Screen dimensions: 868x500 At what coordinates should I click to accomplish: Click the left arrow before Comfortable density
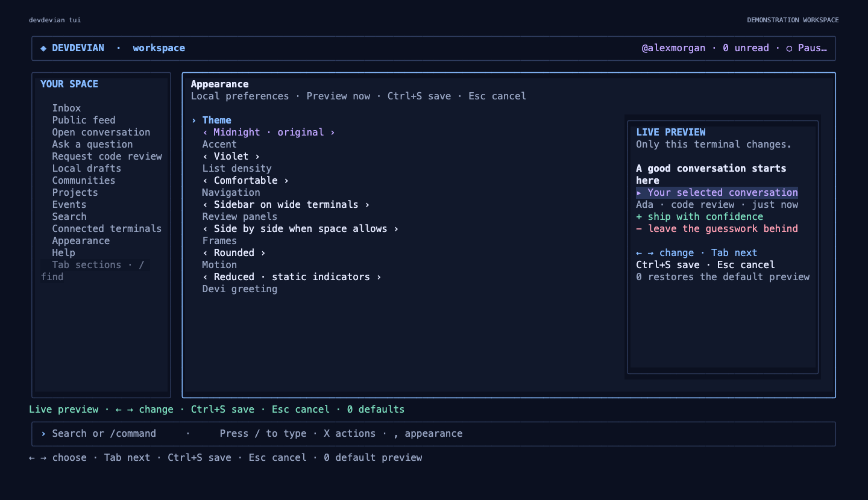(x=206, y=181)
